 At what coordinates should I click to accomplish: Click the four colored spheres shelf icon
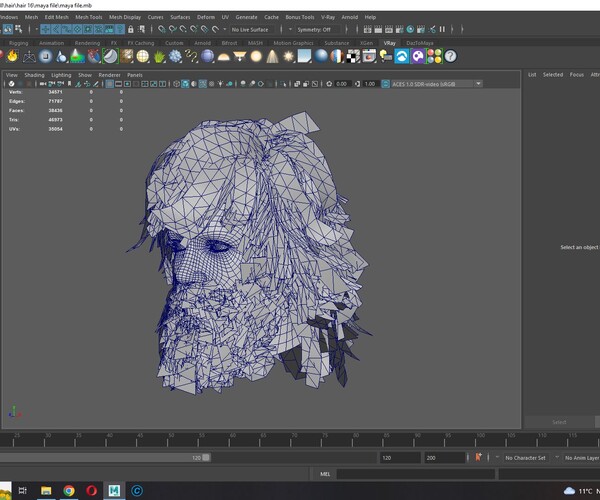point(434,56)
